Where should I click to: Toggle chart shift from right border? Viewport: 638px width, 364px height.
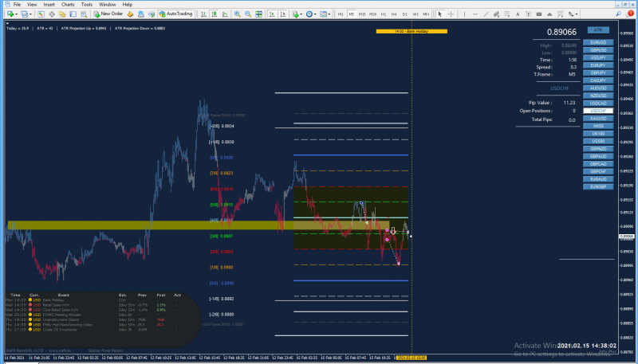click(283, 14)
